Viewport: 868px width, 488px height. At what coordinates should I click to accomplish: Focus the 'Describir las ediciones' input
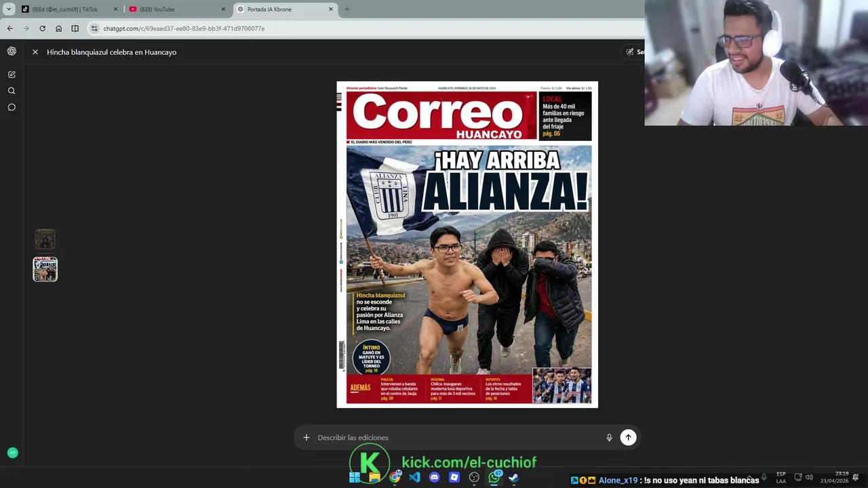(x=458, y=438)
